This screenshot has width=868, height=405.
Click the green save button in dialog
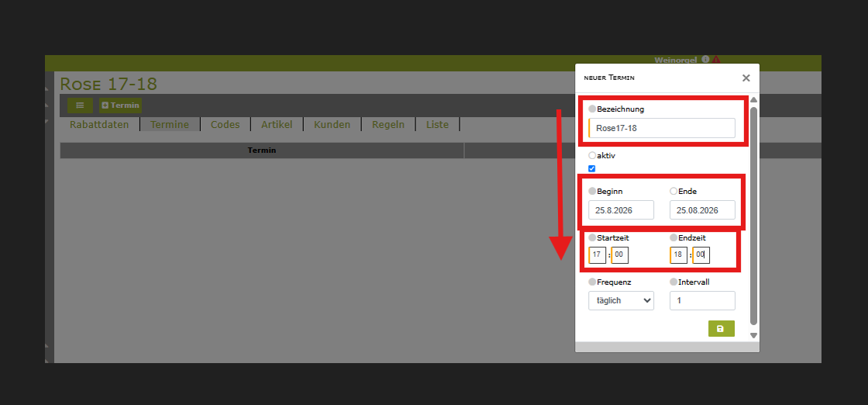[x=722, y=328]
